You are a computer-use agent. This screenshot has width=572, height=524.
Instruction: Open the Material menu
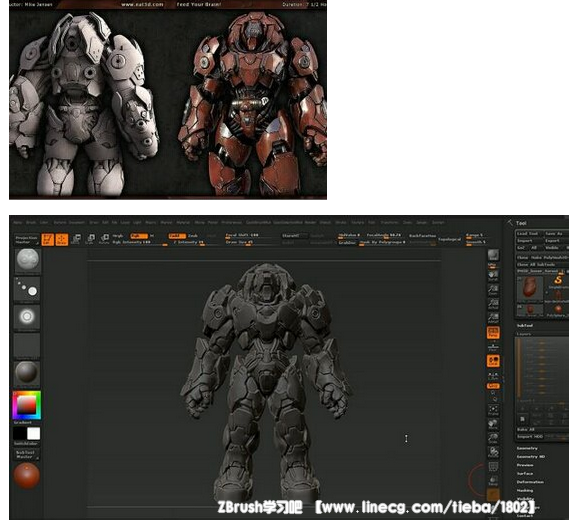pyautogui.click(x=183, y=222)
